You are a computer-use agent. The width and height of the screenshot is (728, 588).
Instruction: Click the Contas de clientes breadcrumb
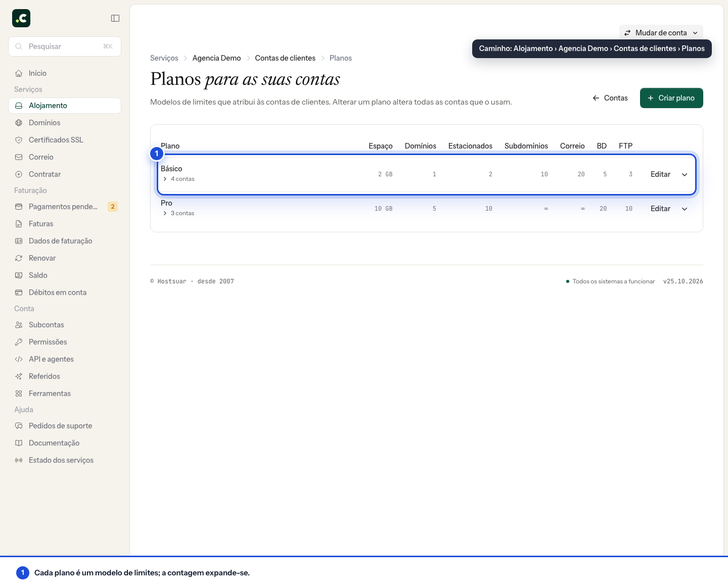tap(285, 58)
